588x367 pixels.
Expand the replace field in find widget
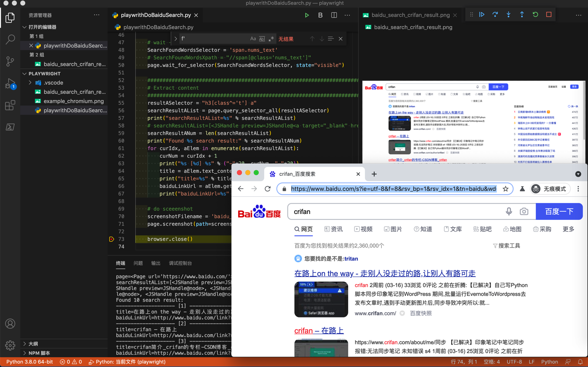coord(176,39)
